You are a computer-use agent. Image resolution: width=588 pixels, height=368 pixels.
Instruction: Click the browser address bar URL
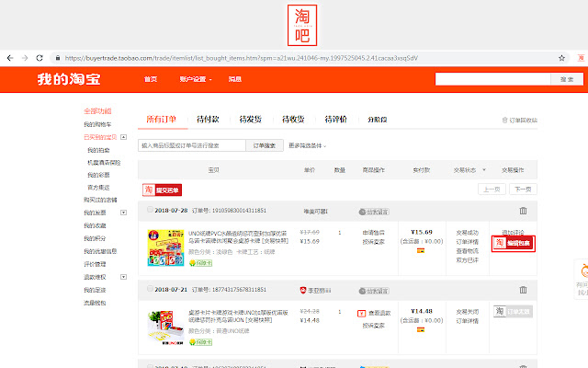tap(241, 58)
